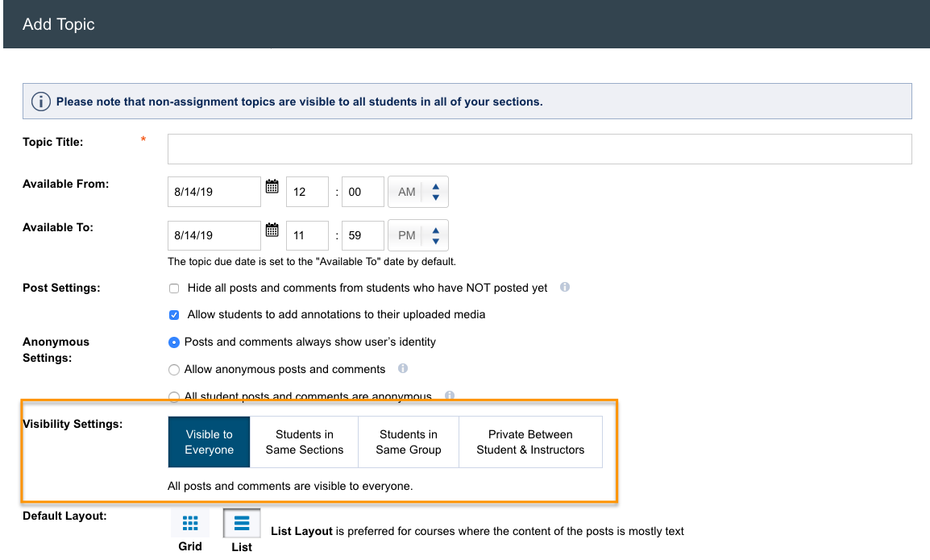Click info icon beside hide posts option

coord(565,287)
